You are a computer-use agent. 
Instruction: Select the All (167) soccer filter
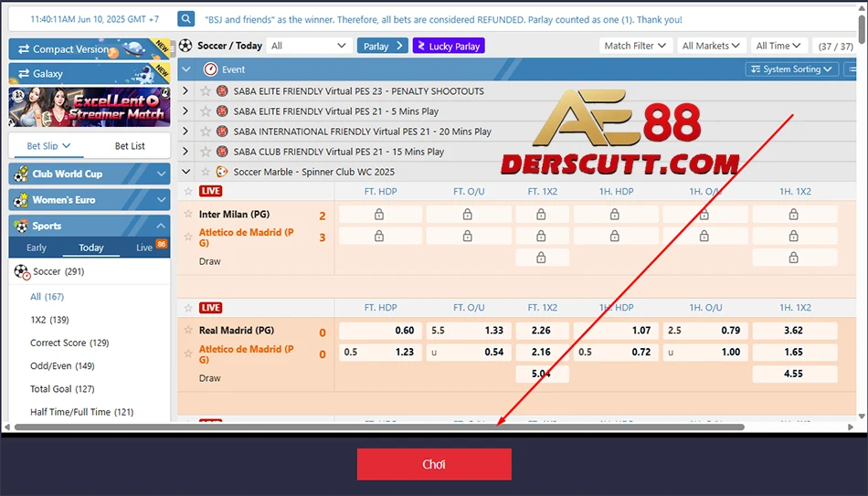tap(47, 297)
